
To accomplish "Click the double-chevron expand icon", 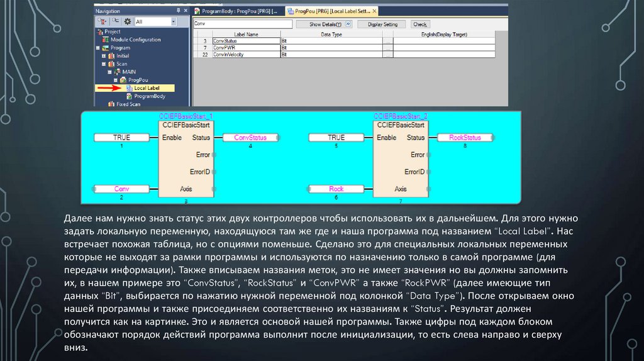I will click(x=348, y=25).
